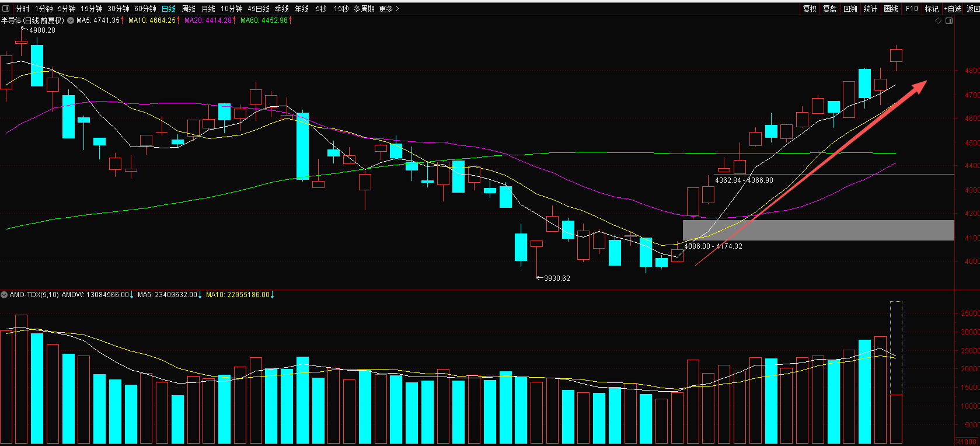Click the red trend arrow head

tap(920, 86)
